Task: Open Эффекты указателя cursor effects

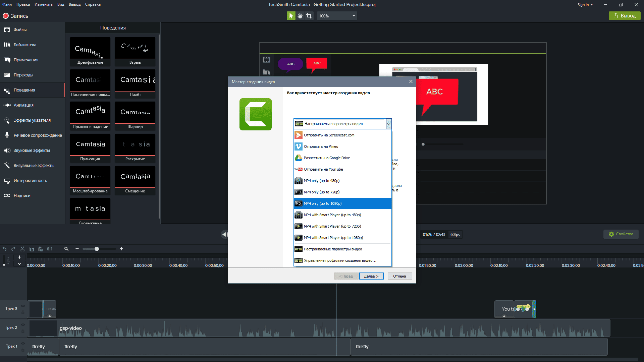Action: [x=32, y=120]
